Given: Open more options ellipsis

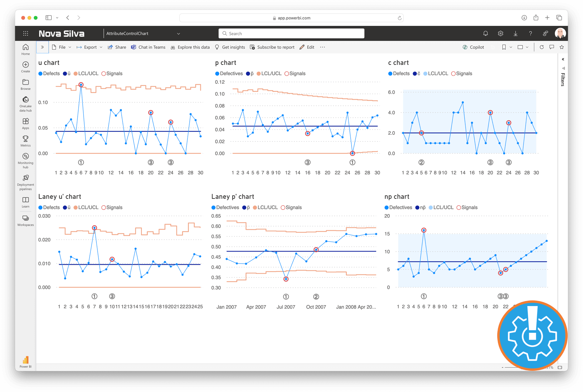Looking at the screenshot, I should pos(322,47).
